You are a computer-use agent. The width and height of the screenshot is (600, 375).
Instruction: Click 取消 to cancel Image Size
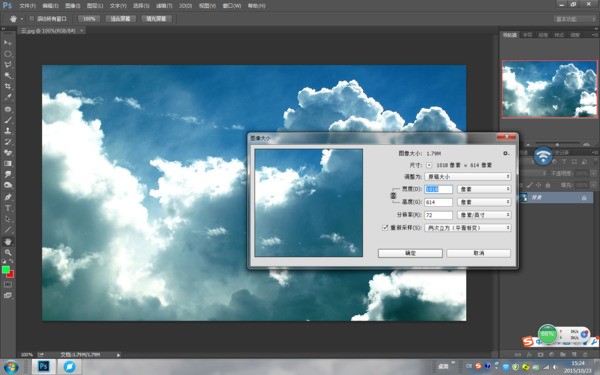pos(479,253)
